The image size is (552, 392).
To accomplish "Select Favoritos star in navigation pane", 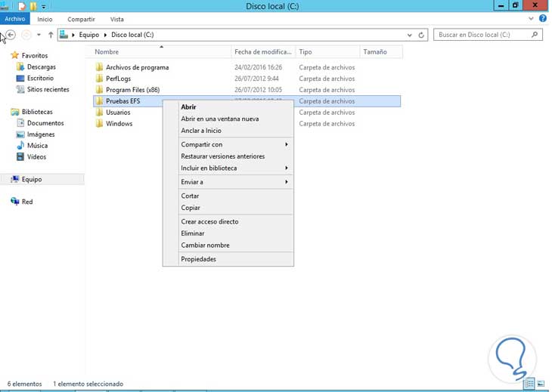I will coord(14,55).
